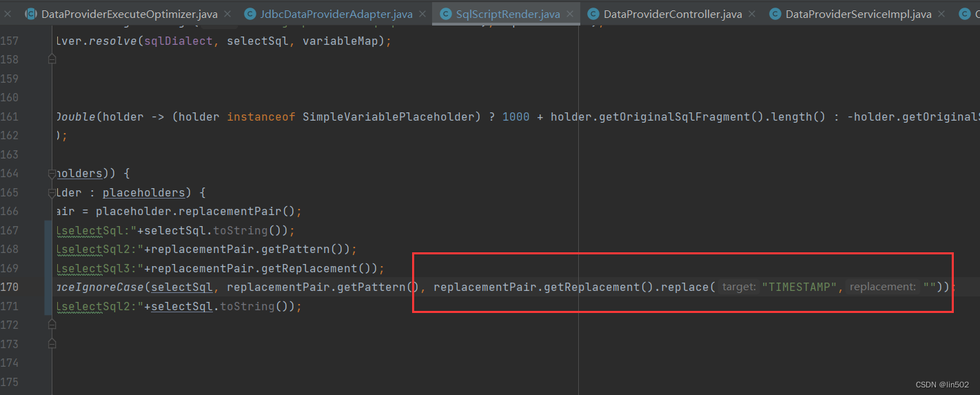Toggle the fold marker on line 158
The height and width of the screenshot is (395, 980).
coord(52,60)
